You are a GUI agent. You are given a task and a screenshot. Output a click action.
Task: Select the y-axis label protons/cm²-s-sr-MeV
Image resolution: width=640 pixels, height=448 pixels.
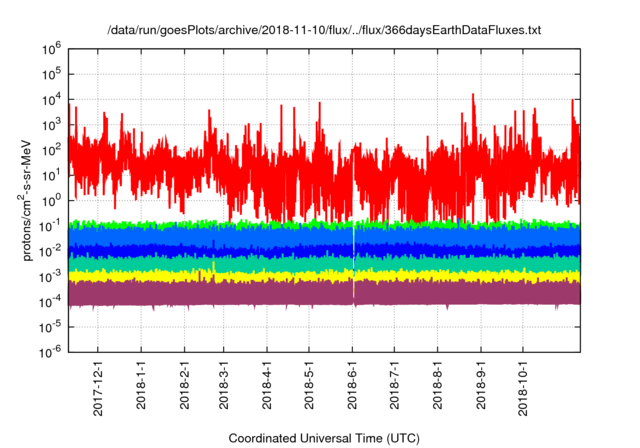coord(27,200)
